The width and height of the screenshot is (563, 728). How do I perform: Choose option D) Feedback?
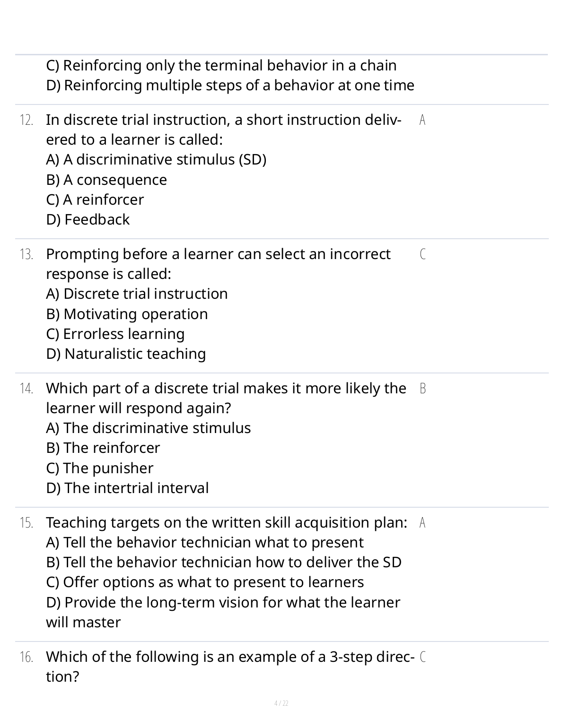[x=88, y=219]
